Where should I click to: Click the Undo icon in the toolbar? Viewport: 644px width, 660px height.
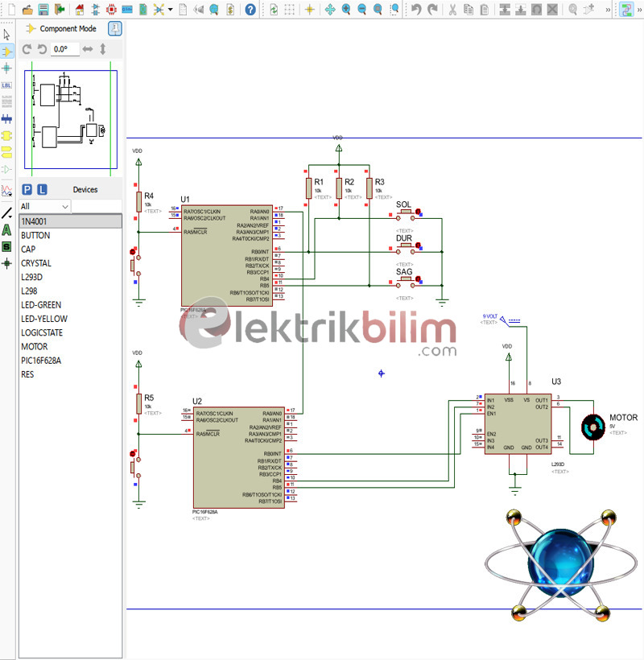click(x=416, y=10)
